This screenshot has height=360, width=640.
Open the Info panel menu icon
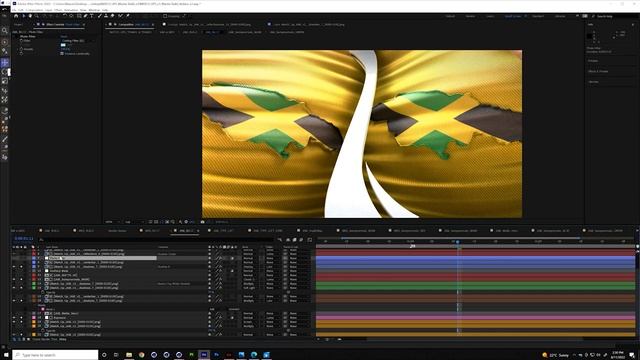(x=633, y=24)
